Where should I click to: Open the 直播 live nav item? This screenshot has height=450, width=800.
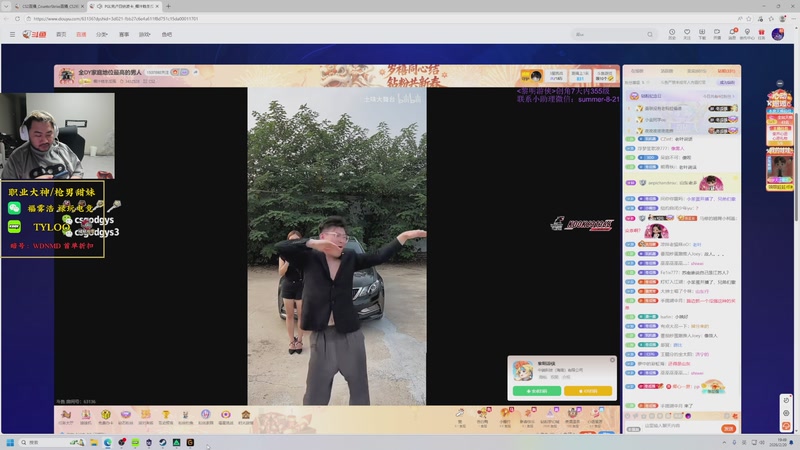point(81,35)
